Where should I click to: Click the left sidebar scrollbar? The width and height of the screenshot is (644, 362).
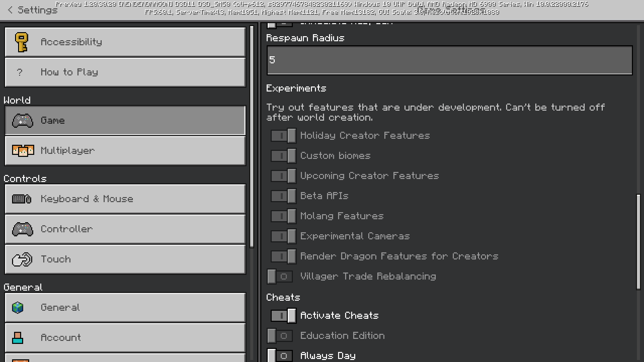(252, 137)
